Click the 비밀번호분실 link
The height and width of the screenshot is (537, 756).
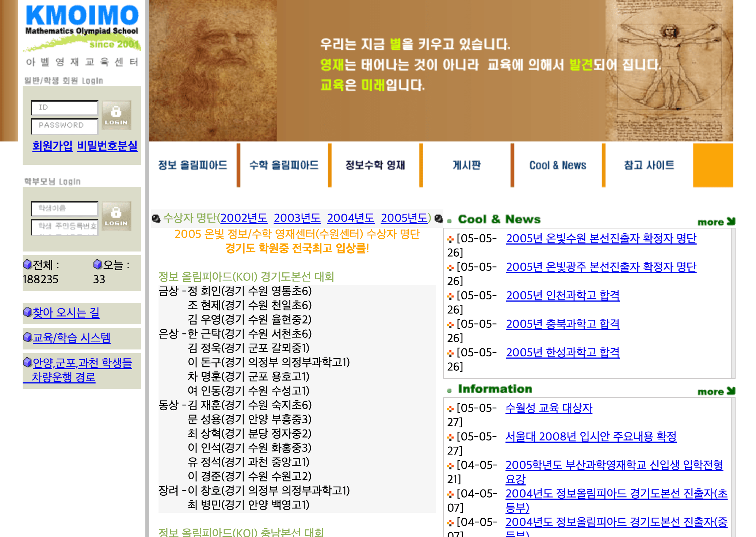pyautogui.click(x=107, y=146)
